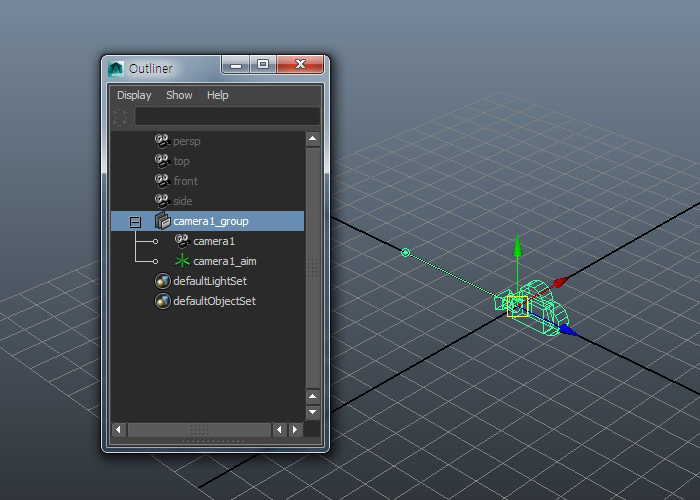Click the Maya logo in Outliner title bar
Image resolution: width=700 pixels, height=500 pixels.
pyautogui.click(x=116, y=68)
